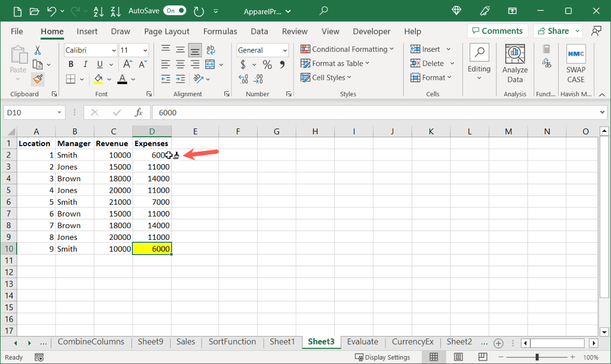
Task: Toggle Italic formatting
Action: click(x=85, y=64)
